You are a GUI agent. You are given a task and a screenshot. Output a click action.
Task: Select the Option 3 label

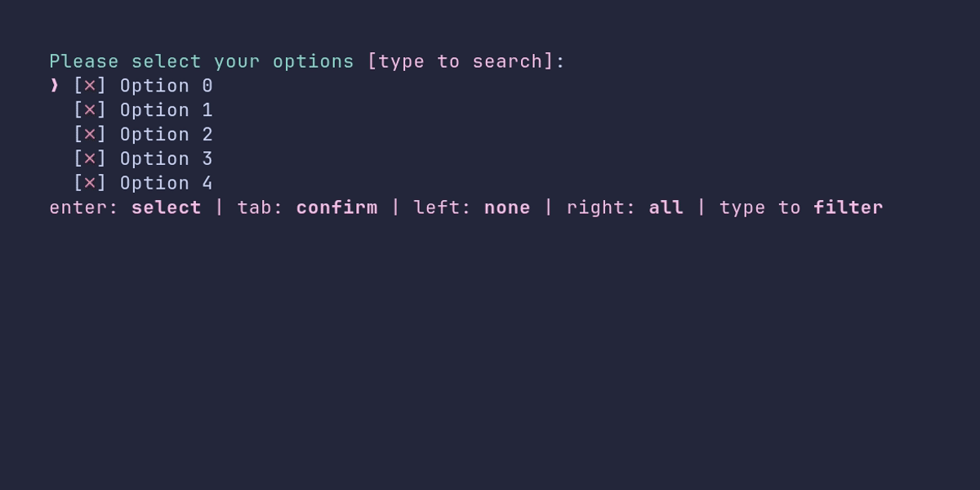[167, 159]
